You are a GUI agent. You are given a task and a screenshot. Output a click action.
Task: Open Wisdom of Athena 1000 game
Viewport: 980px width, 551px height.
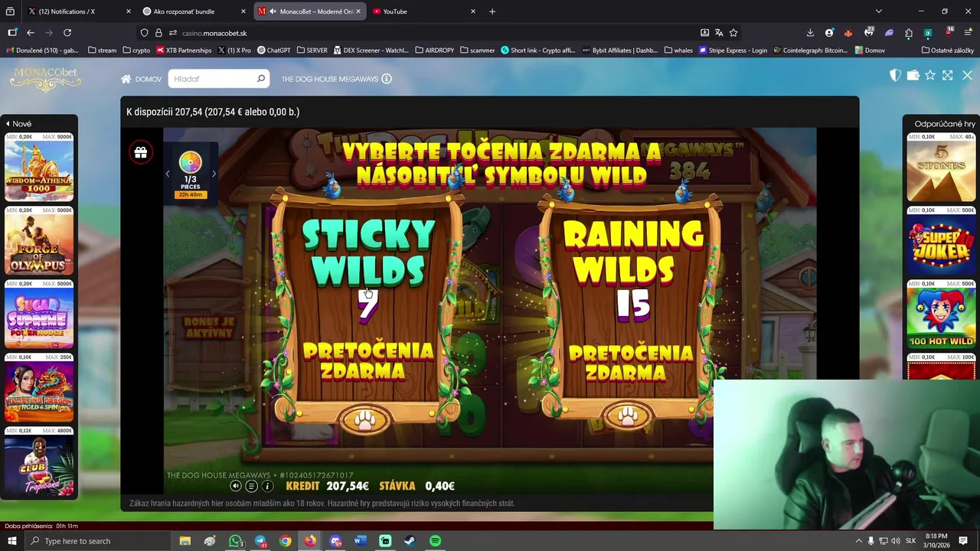point(39,167)
